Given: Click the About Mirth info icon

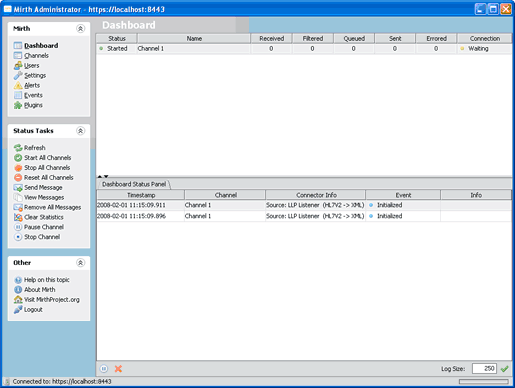Looking at the screenshot, I should pos(18,290).
